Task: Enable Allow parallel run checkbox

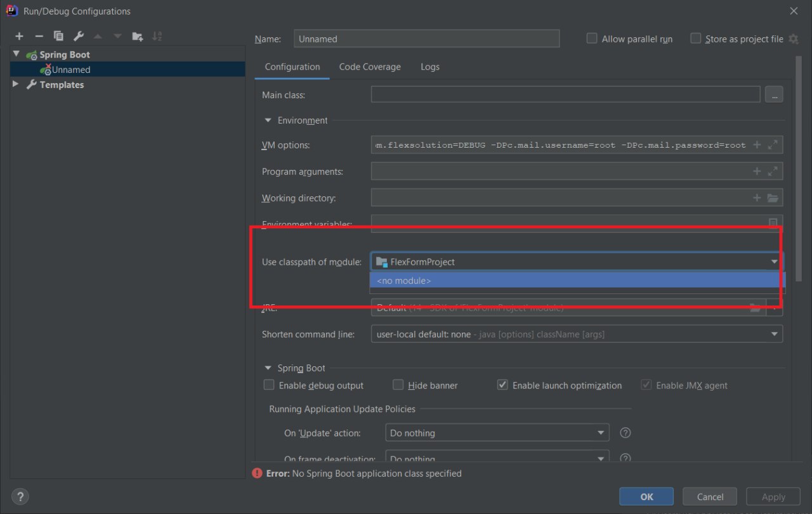Action: coord(592,38)
